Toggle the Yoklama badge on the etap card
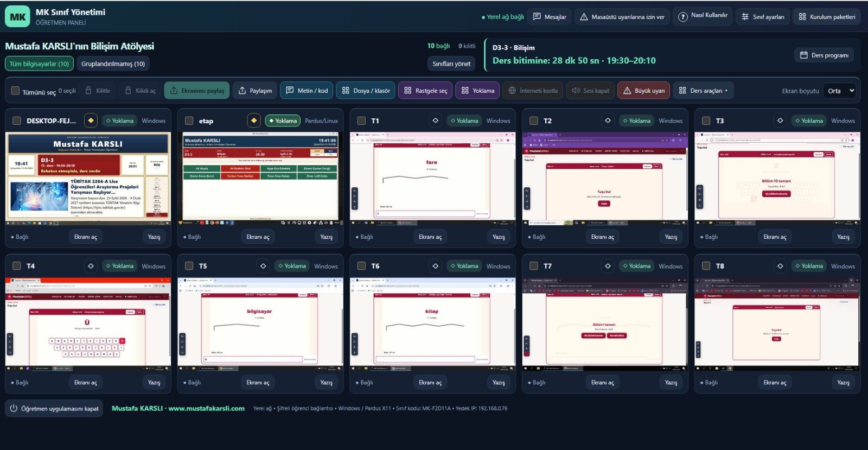 283,121
